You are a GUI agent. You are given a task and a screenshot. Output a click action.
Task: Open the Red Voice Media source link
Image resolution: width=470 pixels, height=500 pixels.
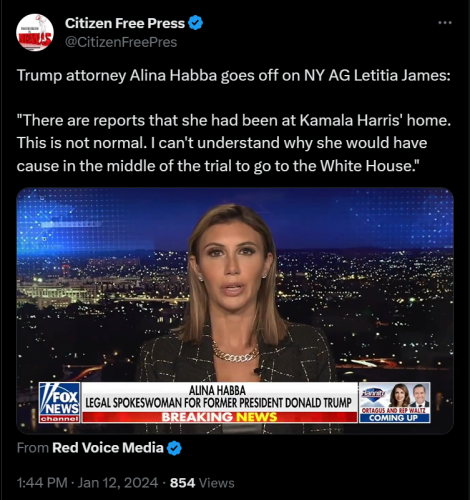point(108,448)
